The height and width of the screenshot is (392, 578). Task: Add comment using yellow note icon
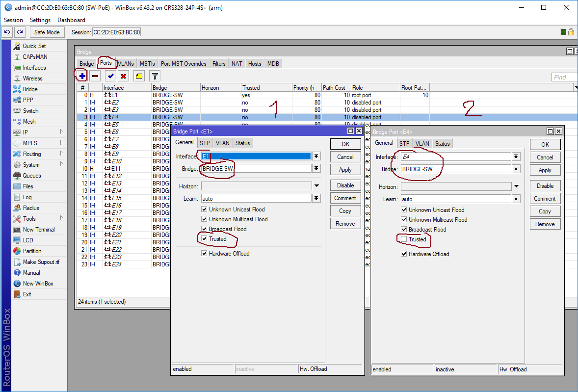pos(139,76)
